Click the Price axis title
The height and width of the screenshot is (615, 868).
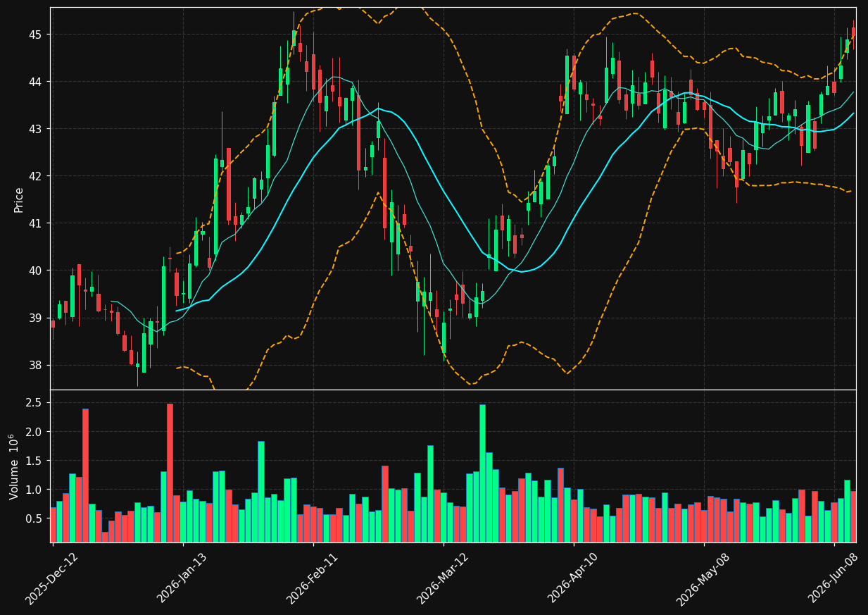coord(19,200)
